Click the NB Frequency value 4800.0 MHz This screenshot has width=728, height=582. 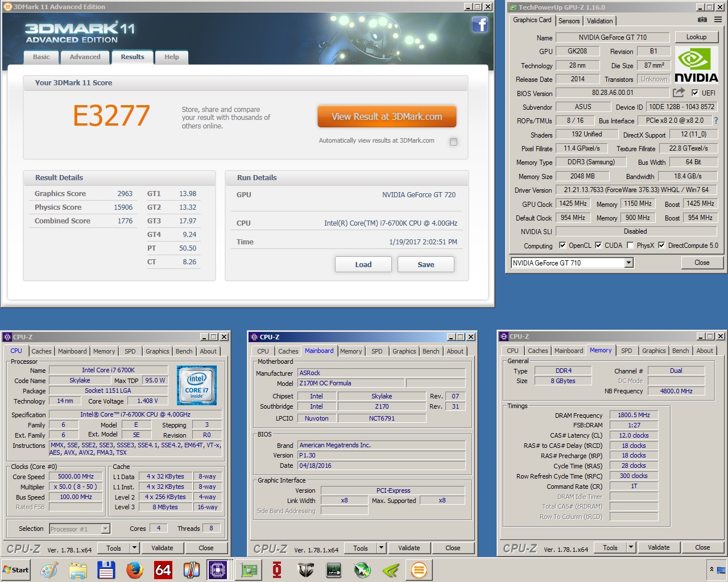coord(676,391)
